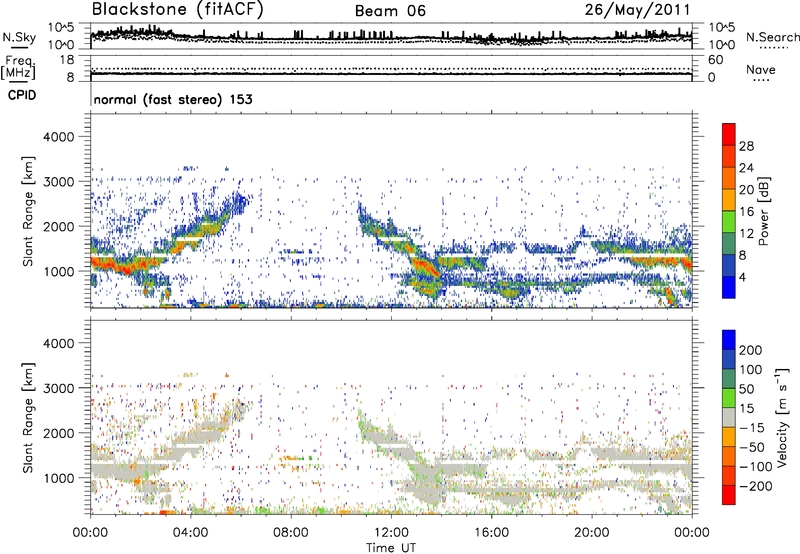Click the 'Power [dB]' colorbar label
The image size is (800, 554).
tap(764, 211)
